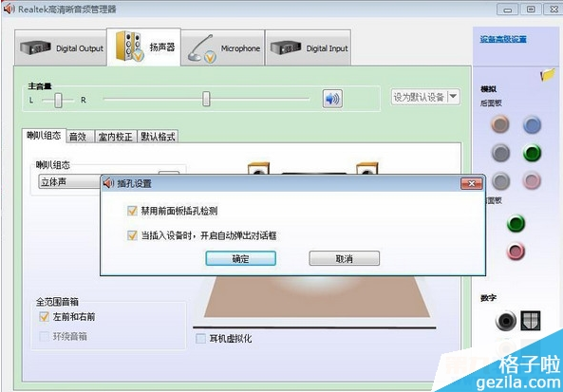The width and height of the screenshot is (563, 392).
Task: Select 室内校正 sub-tab
Action: (x=116, y=137)
